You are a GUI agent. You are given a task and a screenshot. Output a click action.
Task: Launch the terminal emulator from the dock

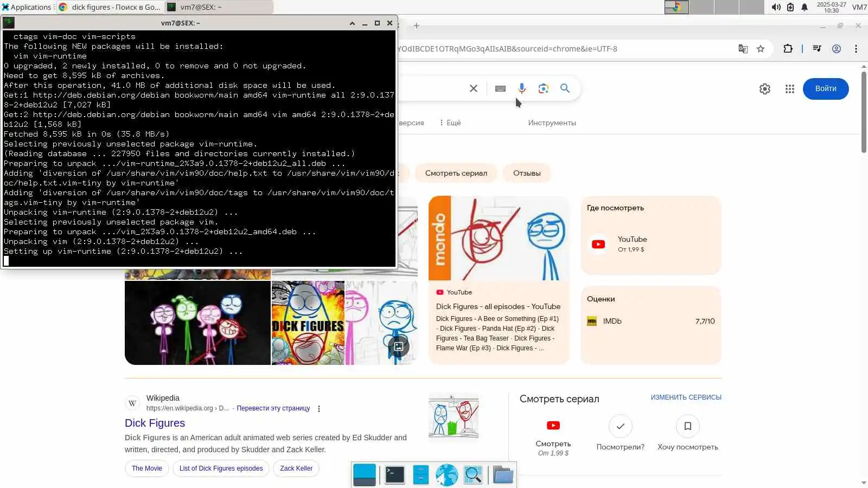point(394,475)
